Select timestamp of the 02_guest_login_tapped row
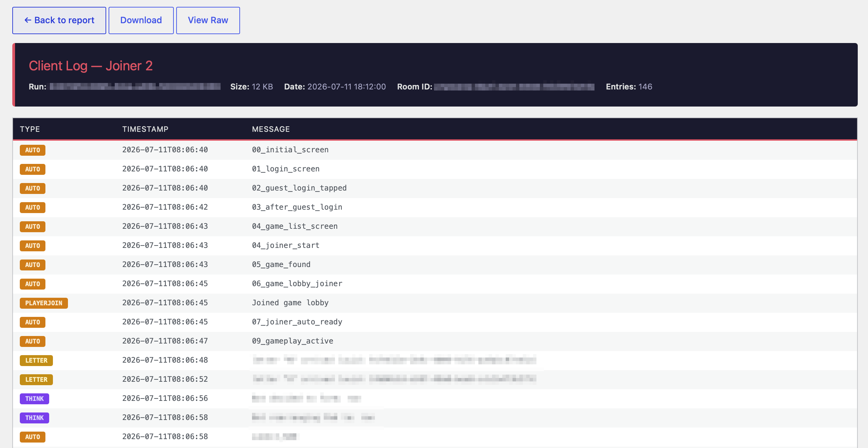 pos(165,188)
